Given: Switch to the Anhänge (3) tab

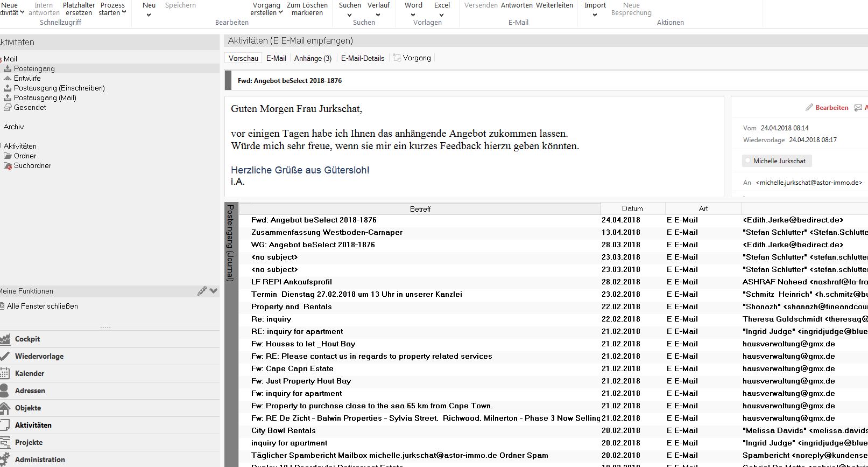Looking at the screenshot, I should tap(313, 58).
